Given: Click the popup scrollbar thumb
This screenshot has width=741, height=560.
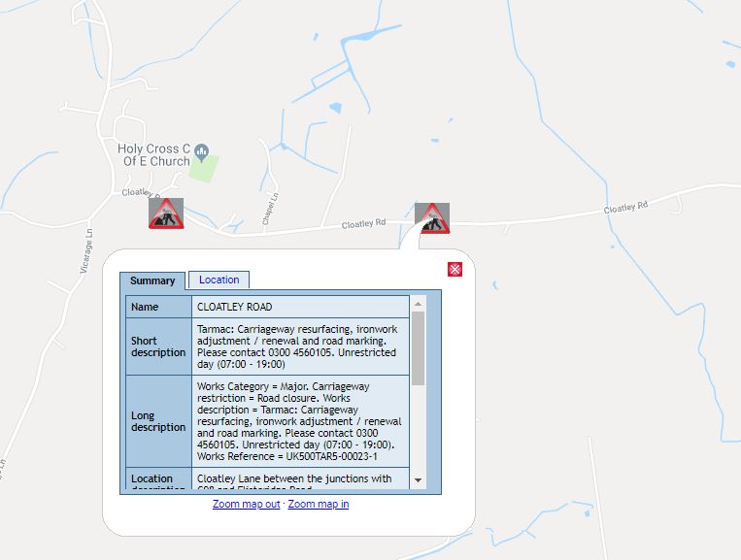Looking at the screenshot, I should pos(418,348).
